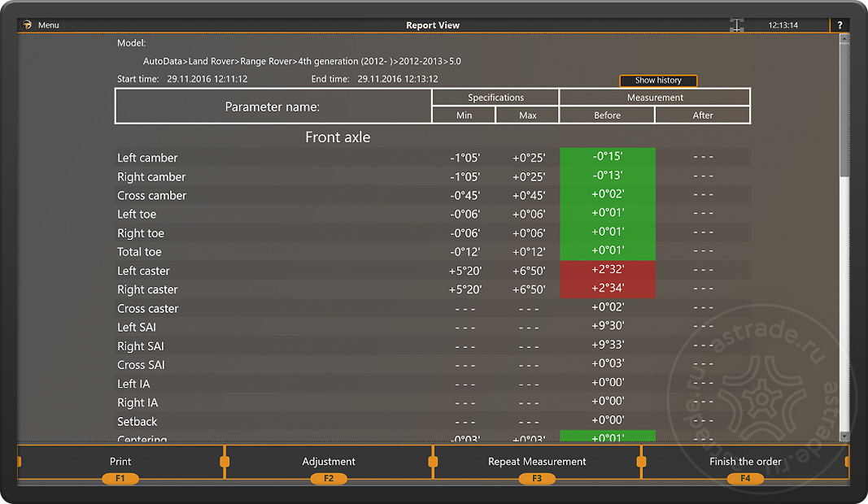Image resolution: width=868 pixels, height=504 pixels.
Task: Click the +9°33' Right SAI measurement
Action: coord(608,345)
